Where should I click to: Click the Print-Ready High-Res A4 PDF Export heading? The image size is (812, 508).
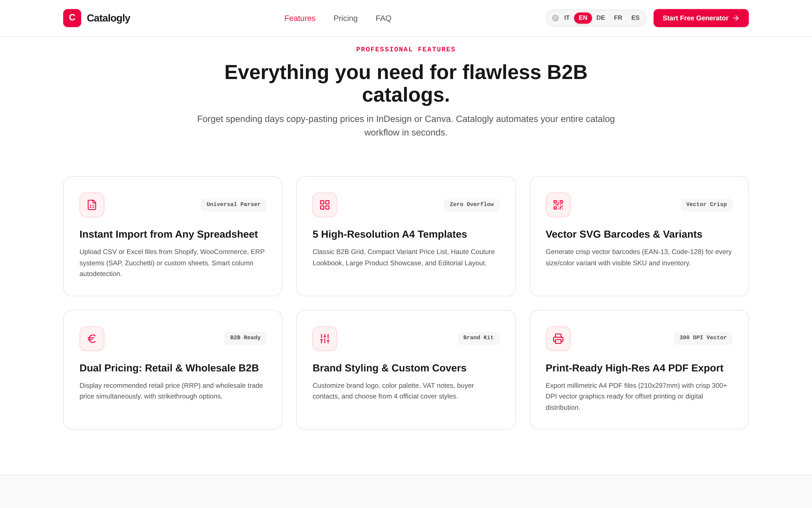pos(634,368)
